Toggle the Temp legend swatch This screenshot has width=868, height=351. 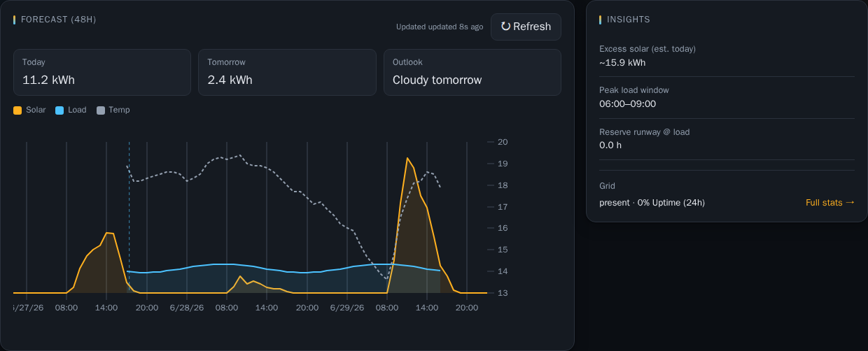click(100, 110)
